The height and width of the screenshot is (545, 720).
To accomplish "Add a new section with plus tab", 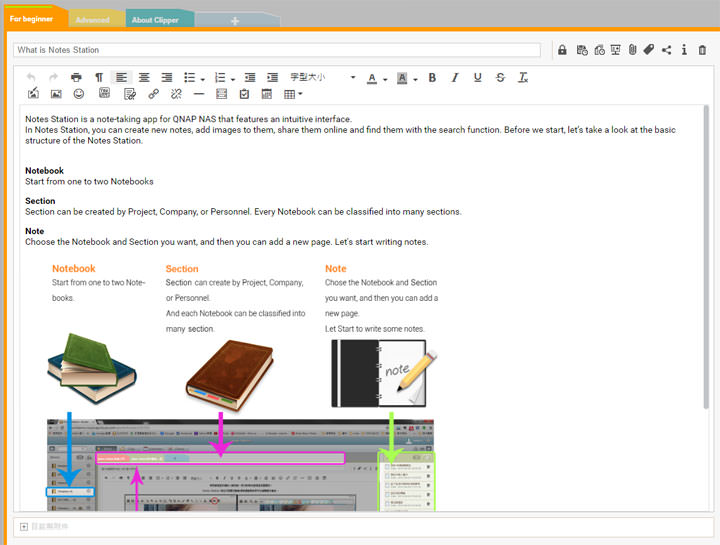I will pos(235,20).
